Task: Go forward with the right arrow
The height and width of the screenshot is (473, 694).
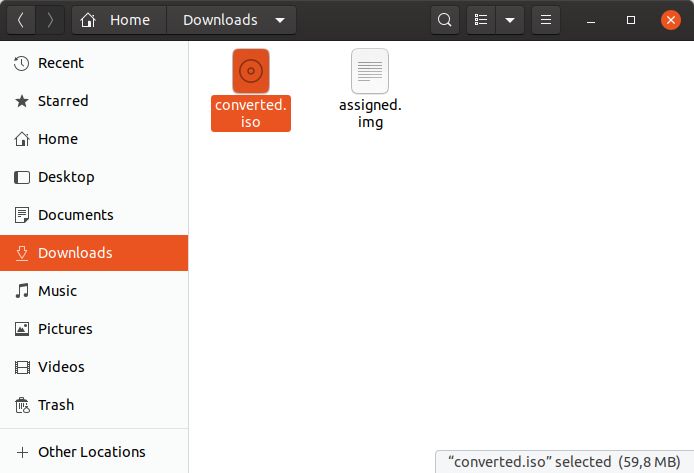Action: click(x=50, y=20)
